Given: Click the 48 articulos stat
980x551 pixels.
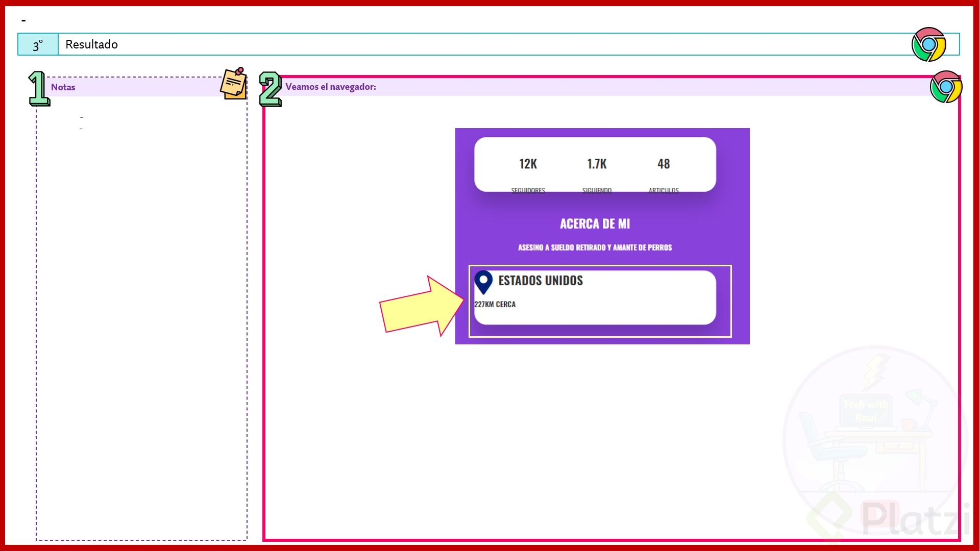Looking at the screenshot, I should [x=663, y=164].
